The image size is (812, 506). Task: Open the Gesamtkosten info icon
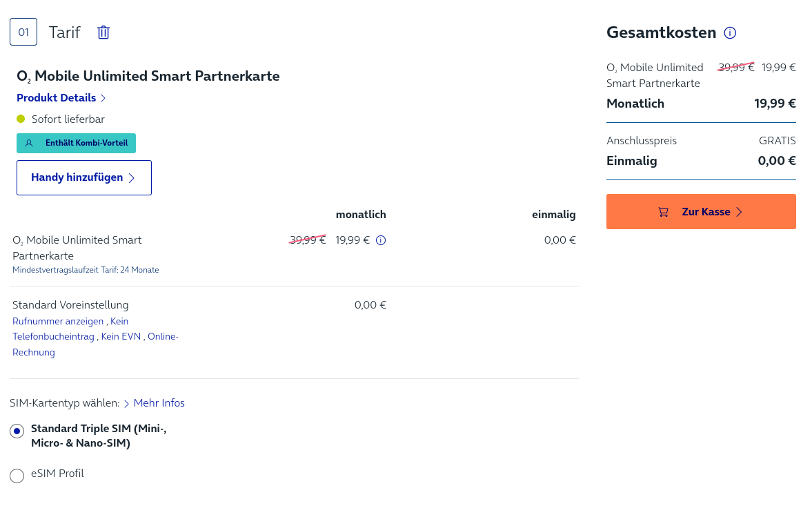click(x=730, y=32)
